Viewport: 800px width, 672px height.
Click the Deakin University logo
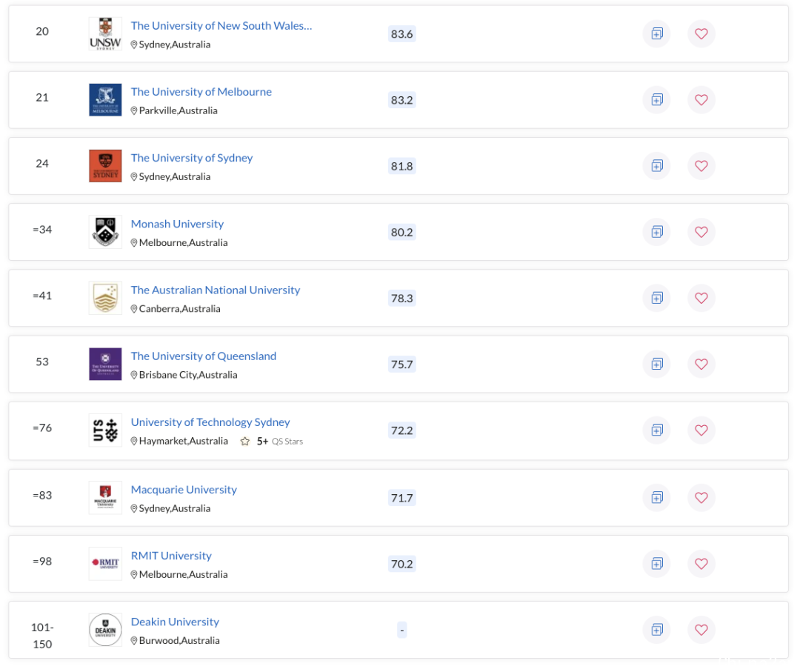pyautogui.click(x=105, y=630)
